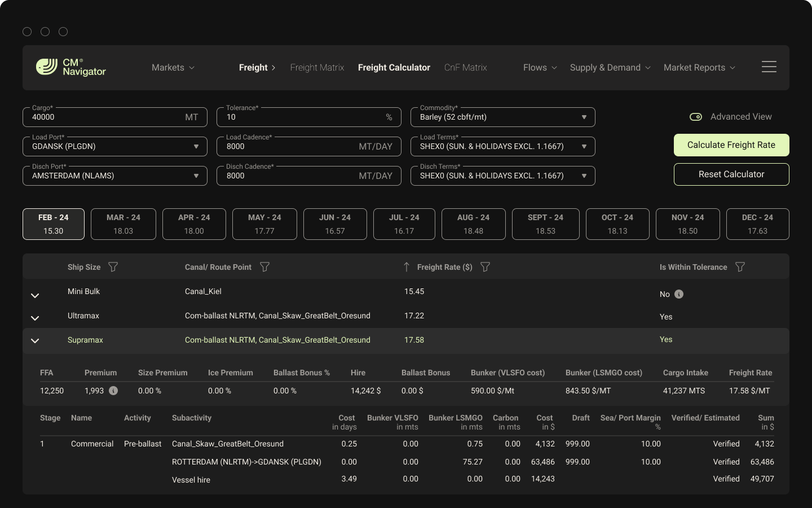Collapse the Supramax row details

click(34, 341)
